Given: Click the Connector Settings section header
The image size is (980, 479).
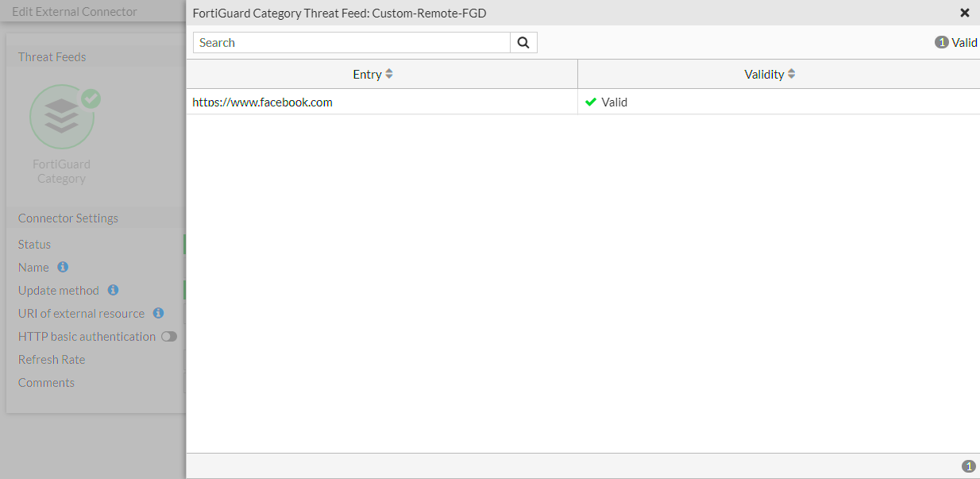Looking at the screenshot, I should click(68, 218).
